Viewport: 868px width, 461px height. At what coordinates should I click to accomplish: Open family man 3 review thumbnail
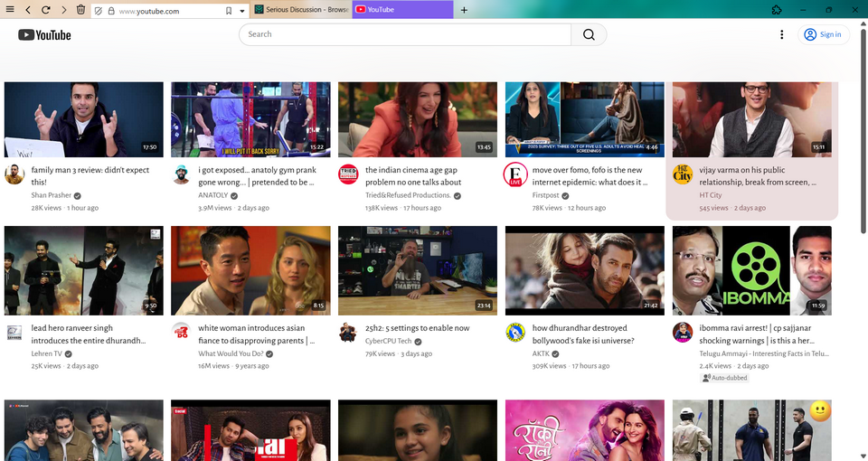click(83, 119)
